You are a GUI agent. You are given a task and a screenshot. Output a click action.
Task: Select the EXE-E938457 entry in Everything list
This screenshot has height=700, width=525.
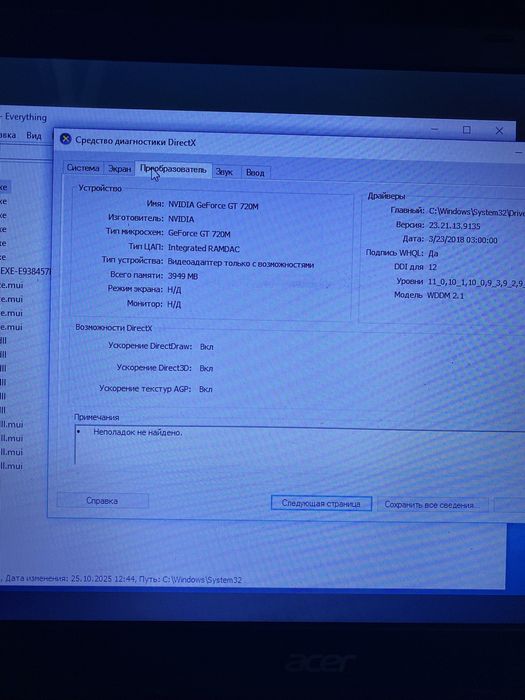[x=25, y=271]
